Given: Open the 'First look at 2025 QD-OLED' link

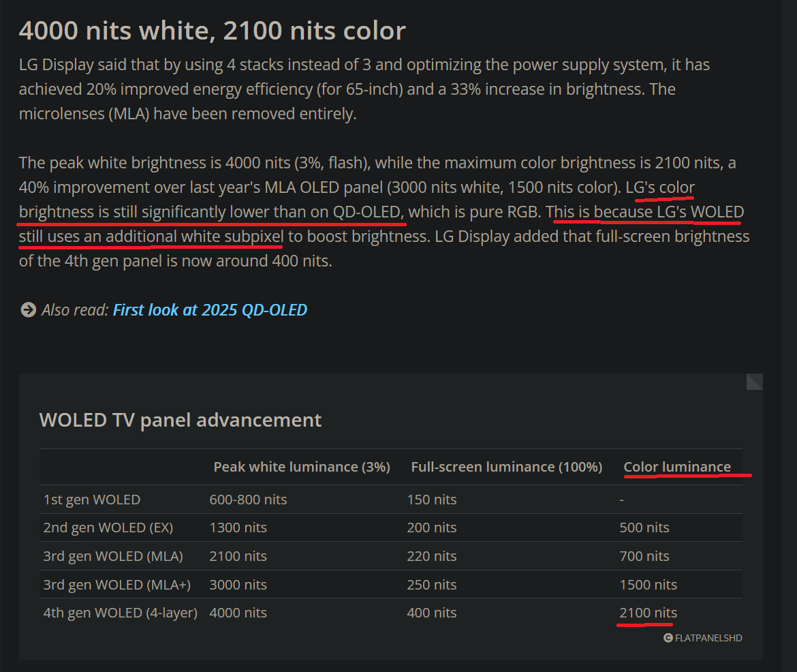Looking at the screenshot, I should [210, 310].
